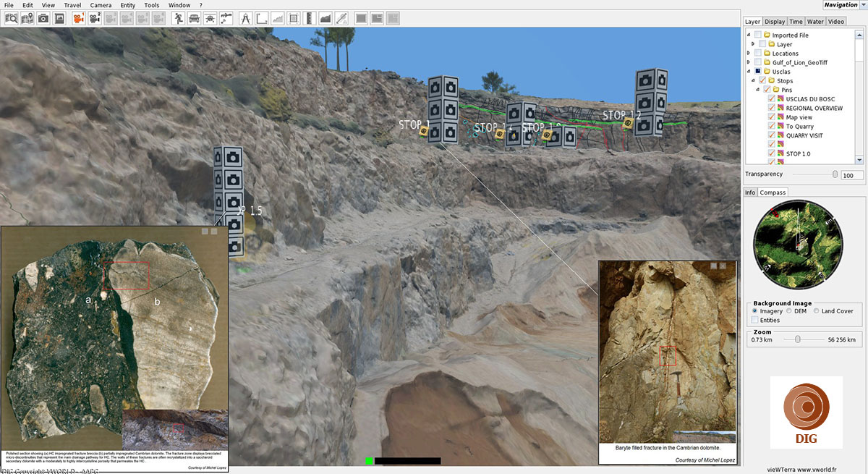Click the camera snapshot toolbar icon

[43, 18]
